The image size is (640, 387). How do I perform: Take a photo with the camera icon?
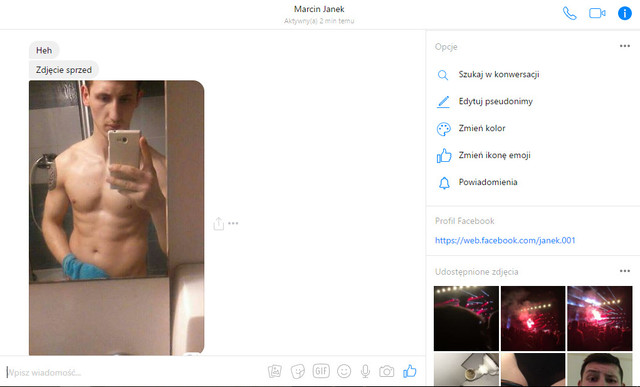tap(387, 371)
